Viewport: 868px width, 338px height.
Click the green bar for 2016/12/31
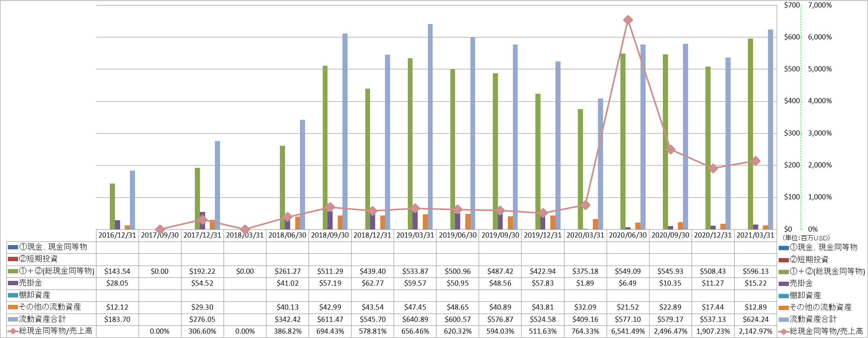(112, 206)
